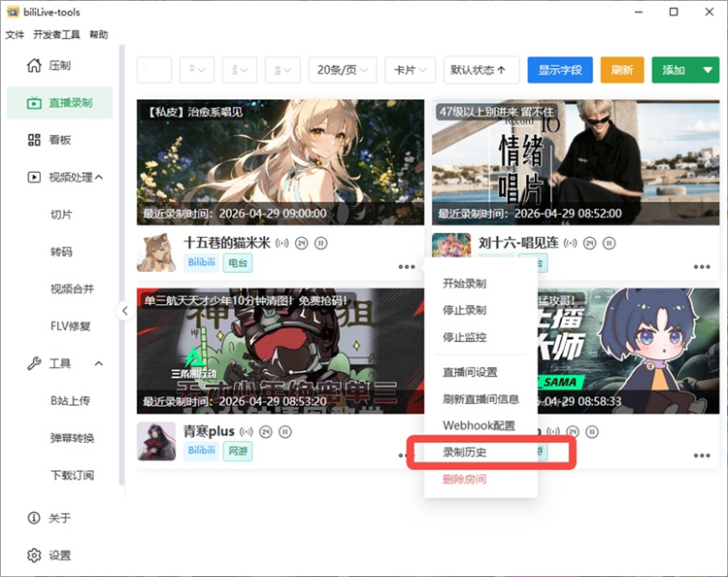Click pause icon on blue-haired chibi card
728x577 pixels.
pyautogui.click(x=592, y=431)
